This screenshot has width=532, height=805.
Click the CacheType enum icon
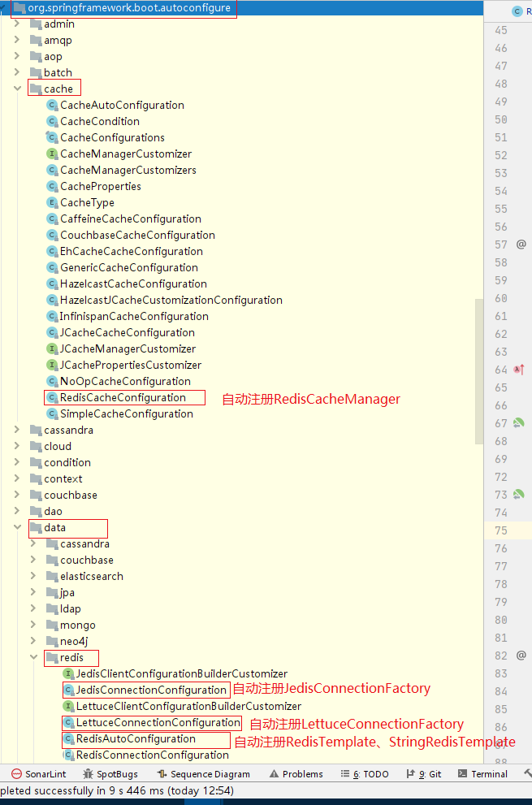tap(52, 202)
